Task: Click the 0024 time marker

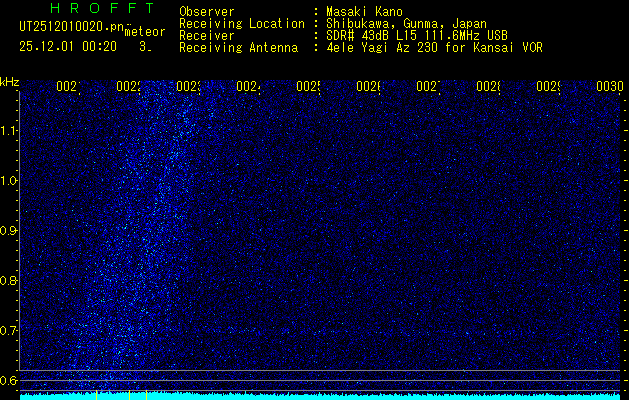Action: click(x=248, y=86)
